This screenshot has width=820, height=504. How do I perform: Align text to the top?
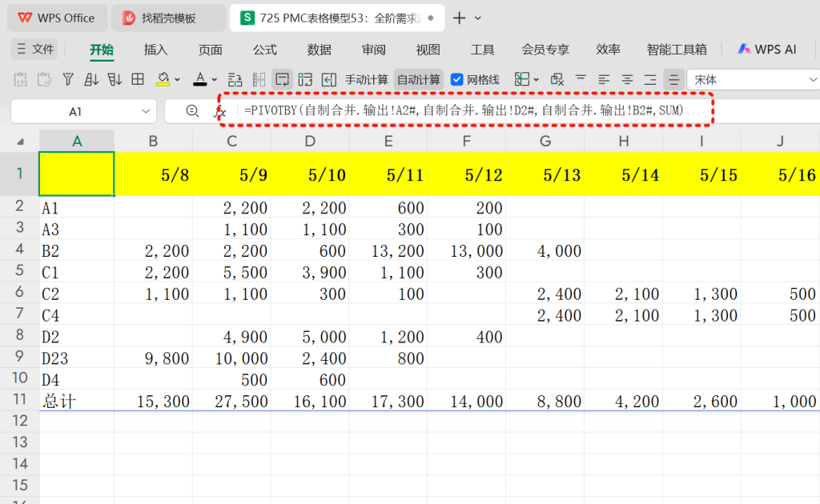[581, 80]
